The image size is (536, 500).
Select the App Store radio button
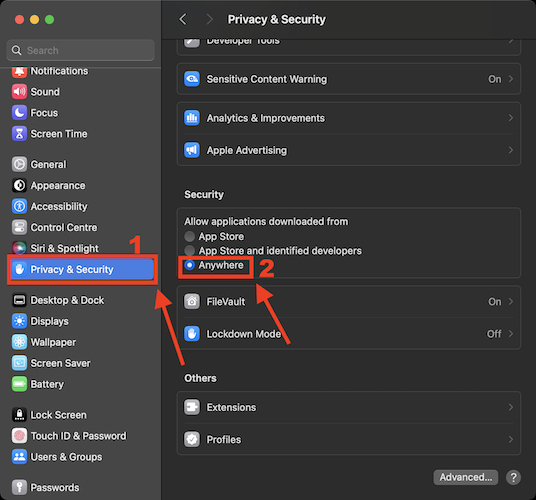click(x=189, y=236)
